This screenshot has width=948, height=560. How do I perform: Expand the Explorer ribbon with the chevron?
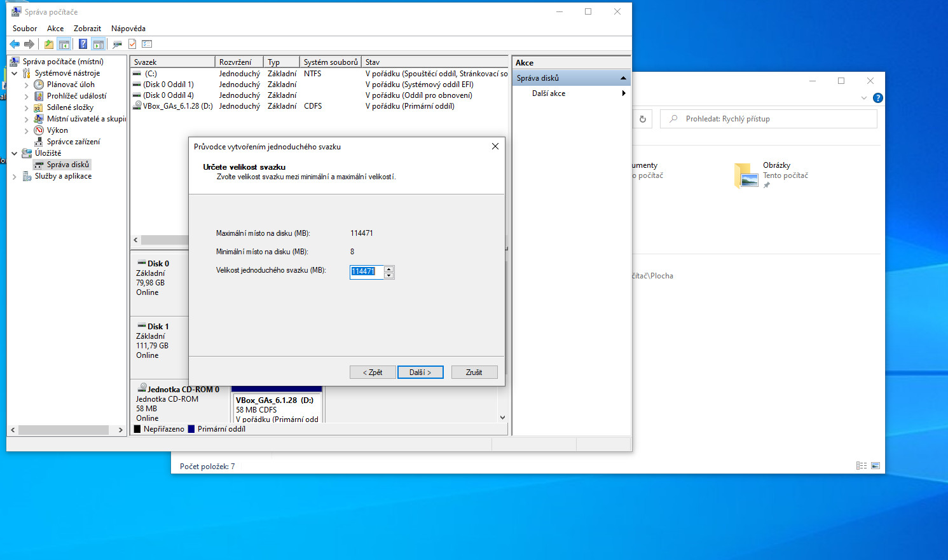click(x=864, y=98)
